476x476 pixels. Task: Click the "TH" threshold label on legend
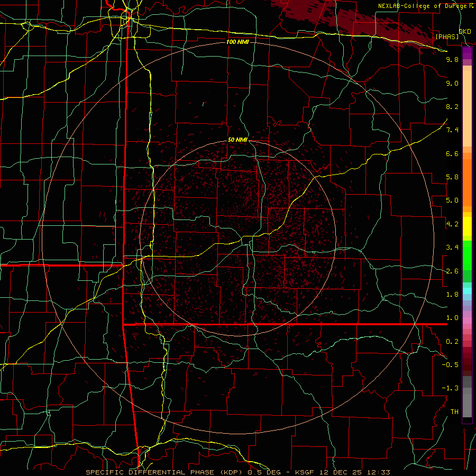click(454, 412)
